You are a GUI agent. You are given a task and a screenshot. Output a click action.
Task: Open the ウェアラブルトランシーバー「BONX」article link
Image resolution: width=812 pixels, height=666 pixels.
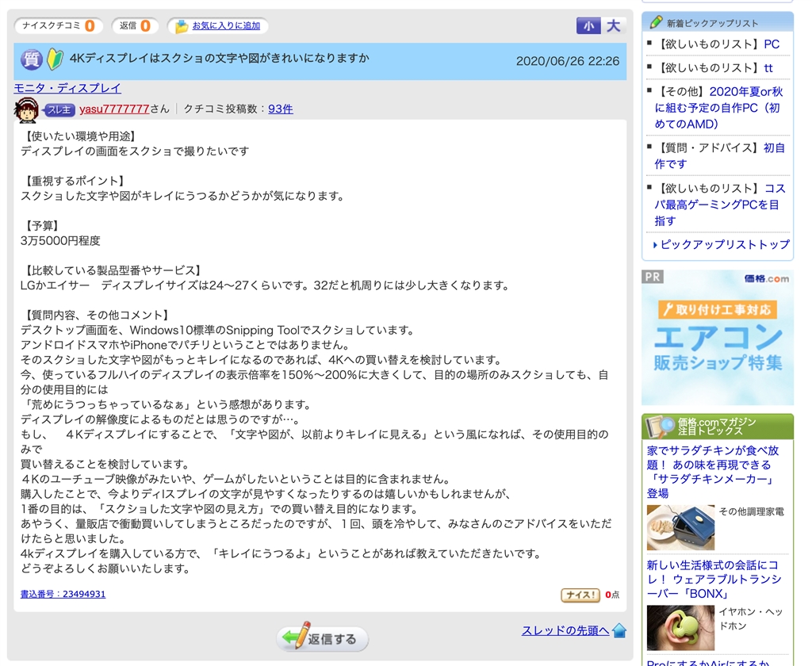click(714, 579)
